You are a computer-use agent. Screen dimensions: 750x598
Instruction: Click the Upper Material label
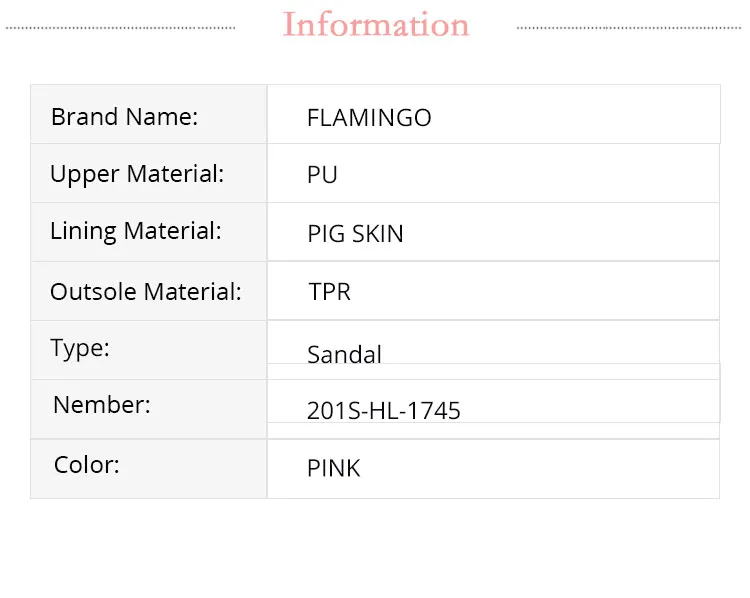point(137,174)
